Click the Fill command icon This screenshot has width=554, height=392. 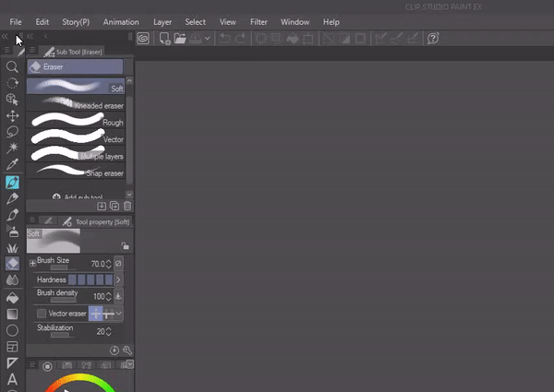pyautogui.click(x=293, y=38)
